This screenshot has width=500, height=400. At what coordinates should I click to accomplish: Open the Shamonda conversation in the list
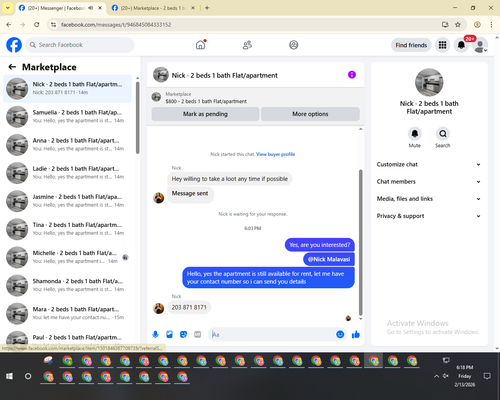tap(67, 285)
